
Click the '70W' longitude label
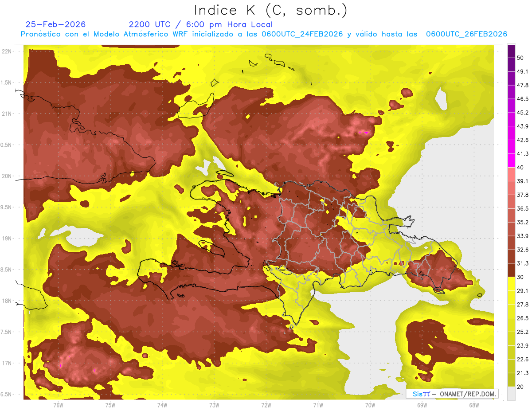pos(370,405)
